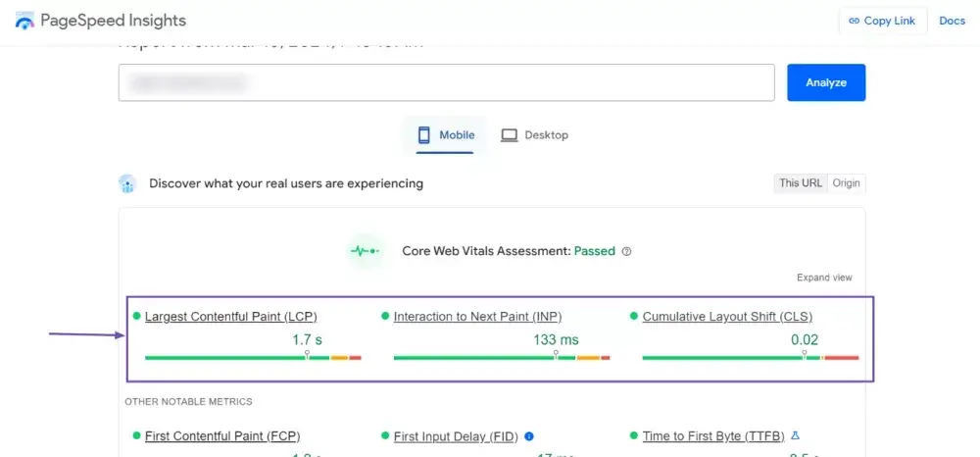Open Time to First Byte (TTFB) link
Image resolution: width=980 pixels, height=457 pixels.
[x=713, y=436]
